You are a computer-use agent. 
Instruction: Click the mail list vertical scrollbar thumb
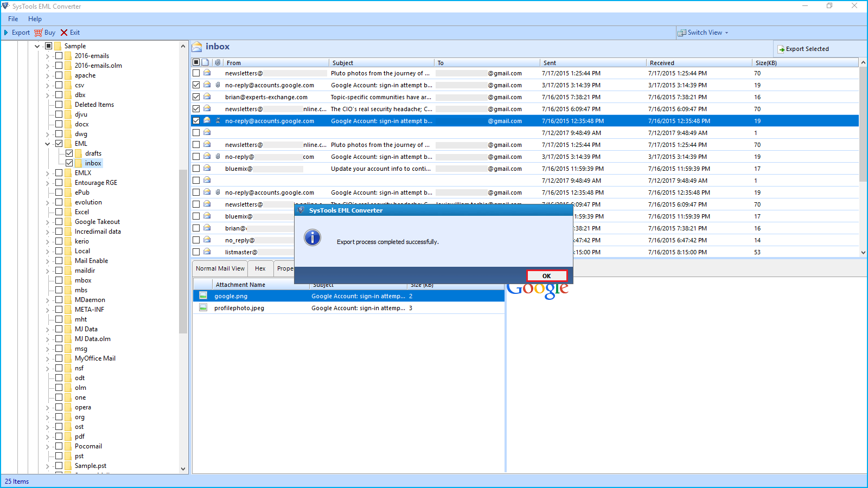tap(863, 124)
